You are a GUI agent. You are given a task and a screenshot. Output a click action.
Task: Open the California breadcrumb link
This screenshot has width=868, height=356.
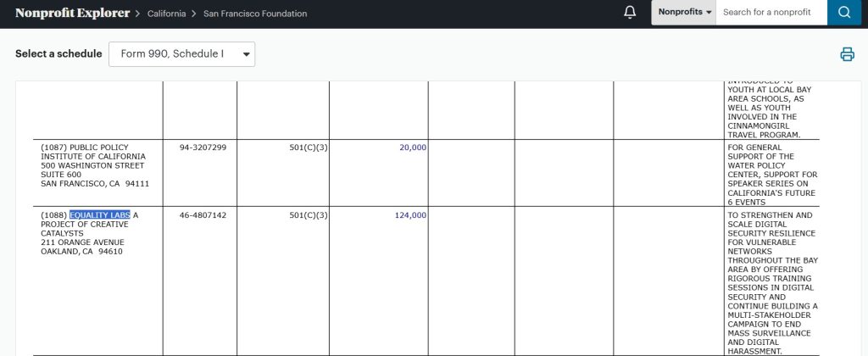(x=165, y=14)
